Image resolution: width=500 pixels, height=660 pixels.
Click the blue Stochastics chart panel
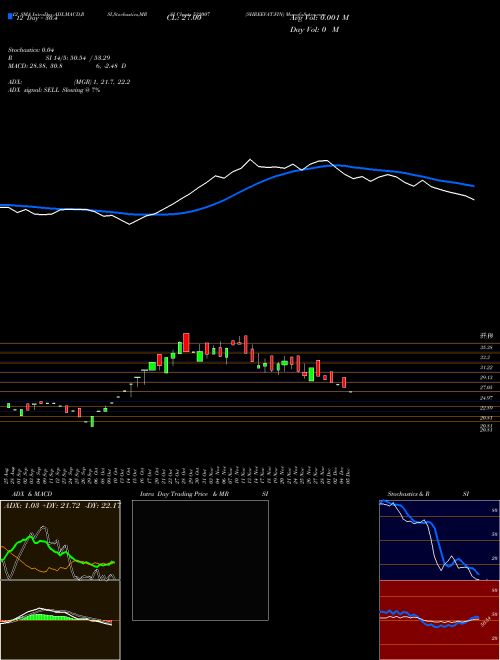point(439,540)
